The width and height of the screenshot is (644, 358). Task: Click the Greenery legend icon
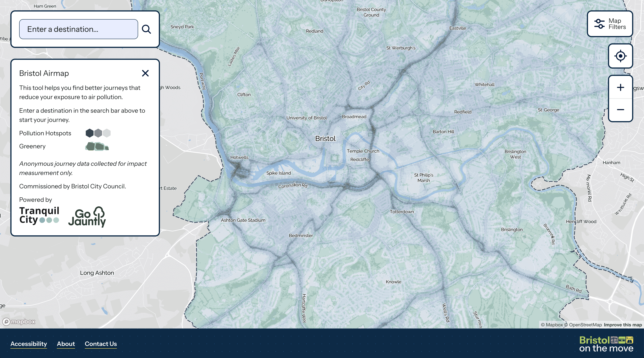[x=97, y=146]
